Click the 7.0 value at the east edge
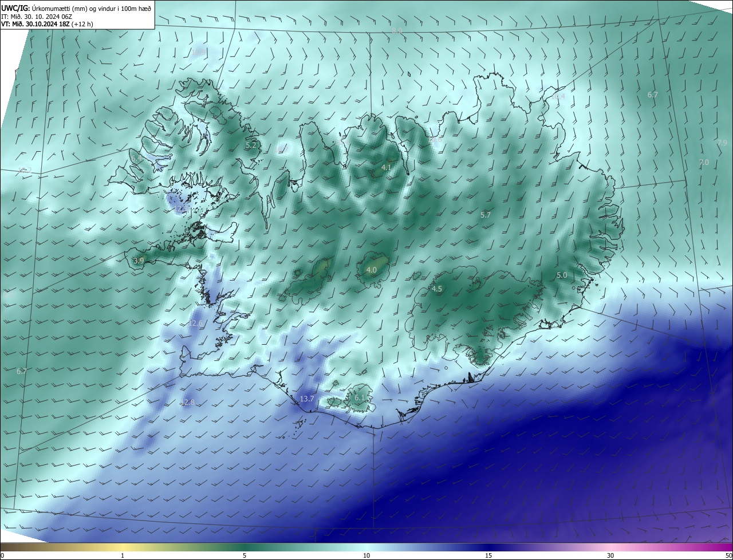 pyautogui.click(x=703, y=163)
